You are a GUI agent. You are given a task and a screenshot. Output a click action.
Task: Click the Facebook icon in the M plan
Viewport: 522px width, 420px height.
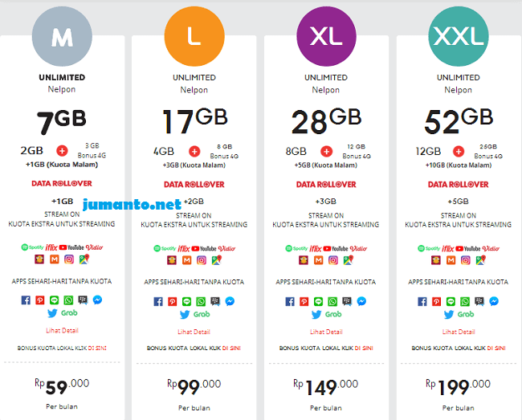[x=26, y=300]
